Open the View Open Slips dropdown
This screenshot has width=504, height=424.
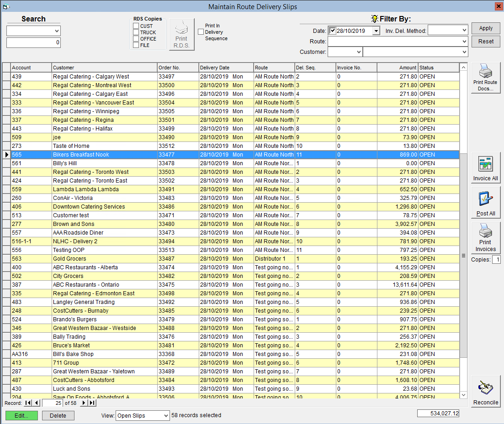tap(166, 416)
